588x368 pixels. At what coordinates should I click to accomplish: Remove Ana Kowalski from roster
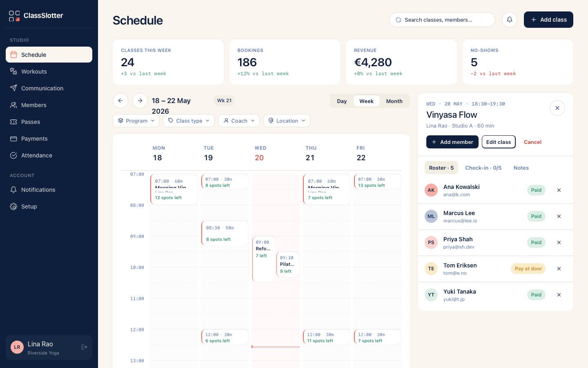pos(559,190)
